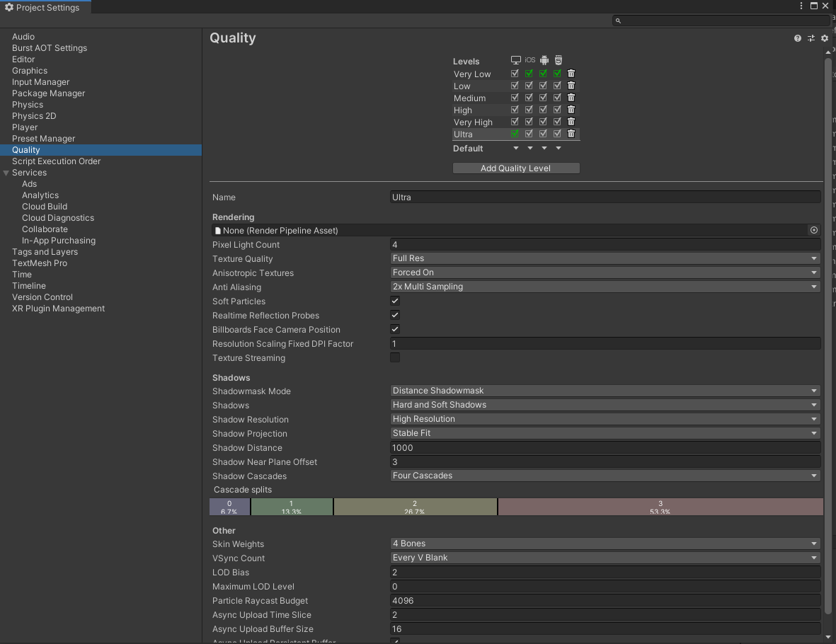Collapse the Services tree section
This screenshot has width=836, height=644.
tap(6, 172)
